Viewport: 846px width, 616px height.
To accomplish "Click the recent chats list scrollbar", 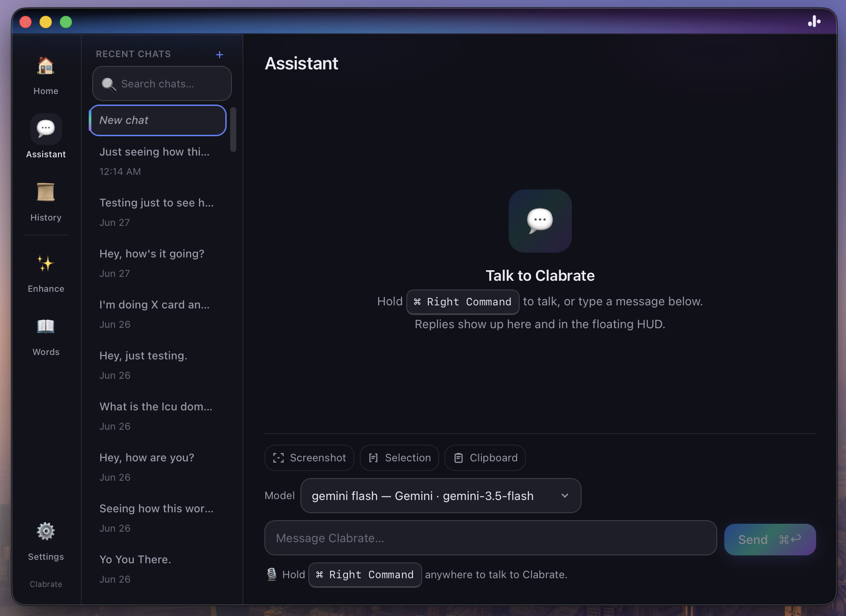I will (233, 130).
